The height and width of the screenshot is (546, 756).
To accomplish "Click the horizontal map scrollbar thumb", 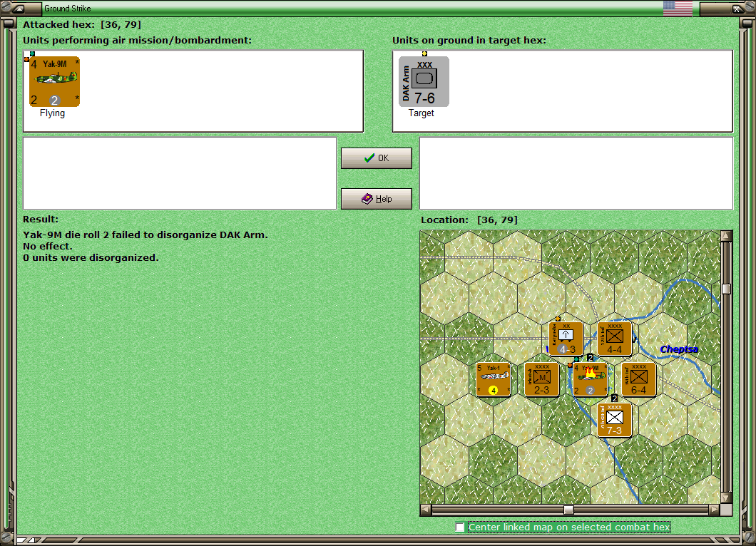I will pos(569,510).
